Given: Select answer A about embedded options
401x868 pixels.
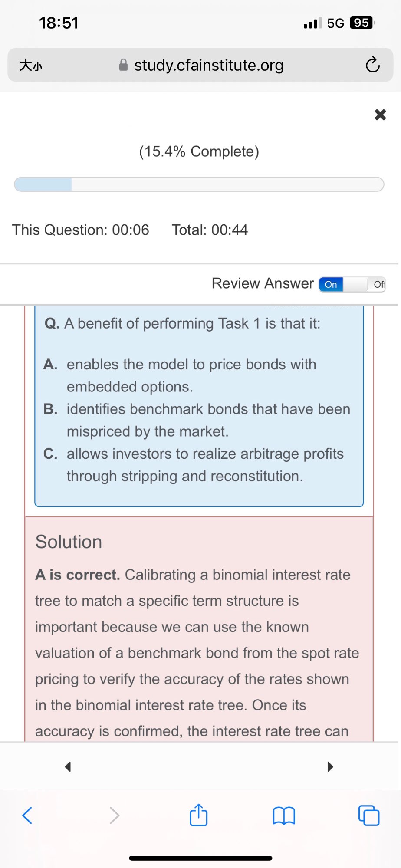Looking at the screenshot, I should click(x=191, y=375).
